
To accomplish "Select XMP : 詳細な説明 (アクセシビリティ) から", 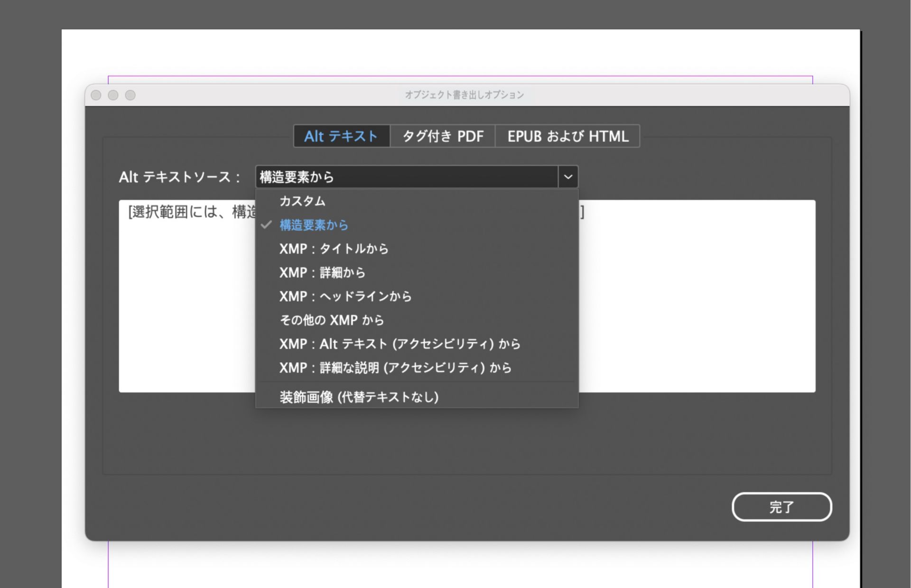I will click(395, 368).
